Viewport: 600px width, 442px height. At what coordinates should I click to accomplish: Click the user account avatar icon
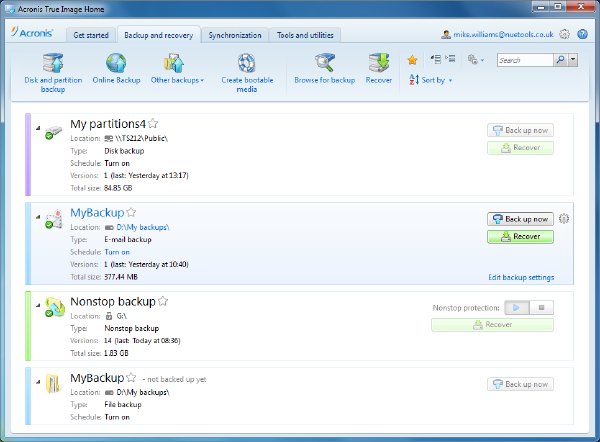click(446, 34)
